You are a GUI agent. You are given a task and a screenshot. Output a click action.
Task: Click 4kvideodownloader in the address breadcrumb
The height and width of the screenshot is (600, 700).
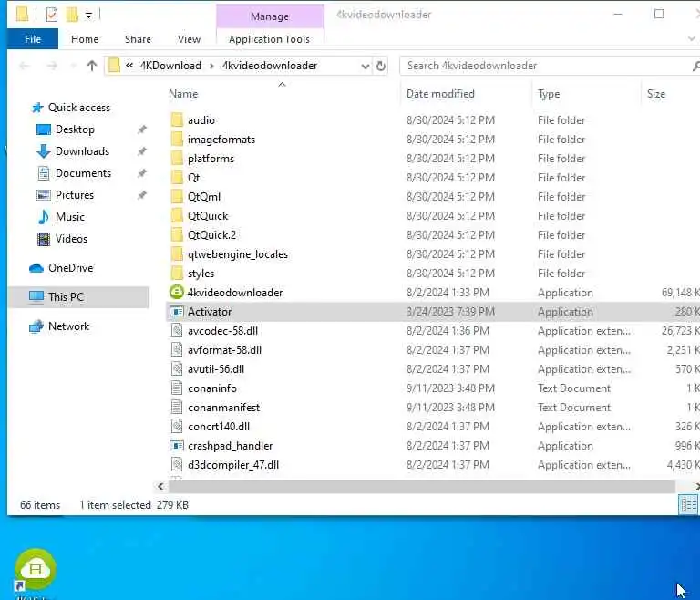pos(270,66)
